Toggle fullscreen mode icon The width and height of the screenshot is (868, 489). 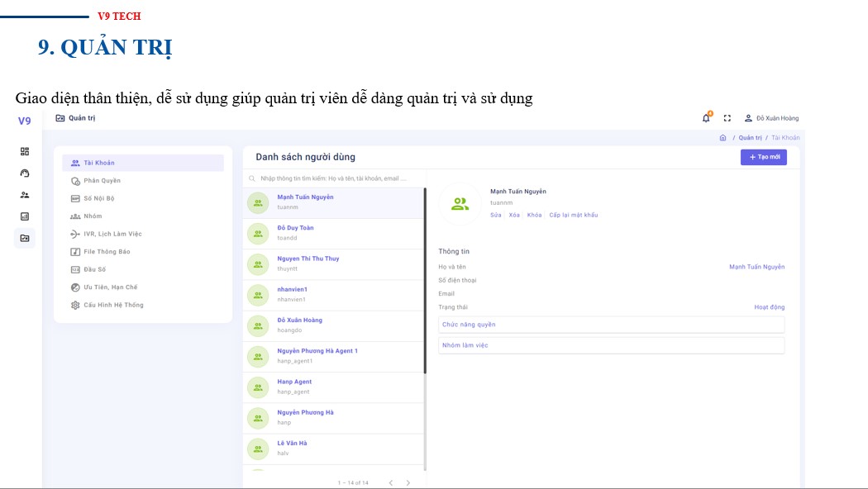click(x=727, y=118)
